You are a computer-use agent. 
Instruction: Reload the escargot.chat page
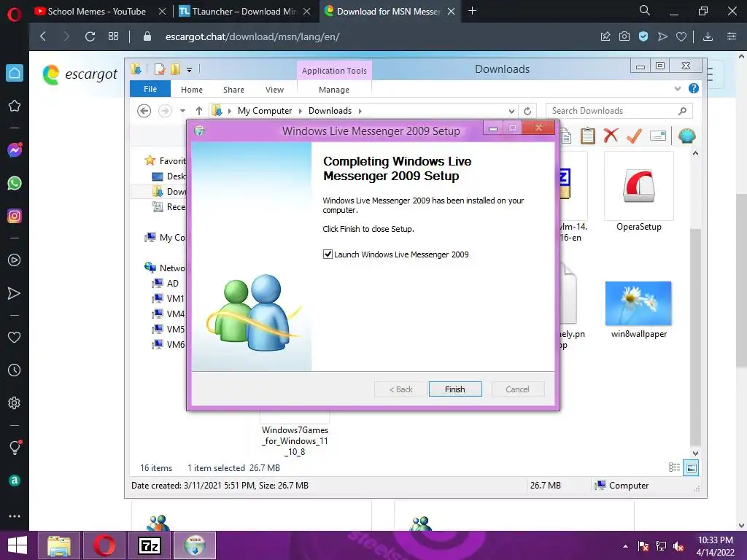coord(90,36)
